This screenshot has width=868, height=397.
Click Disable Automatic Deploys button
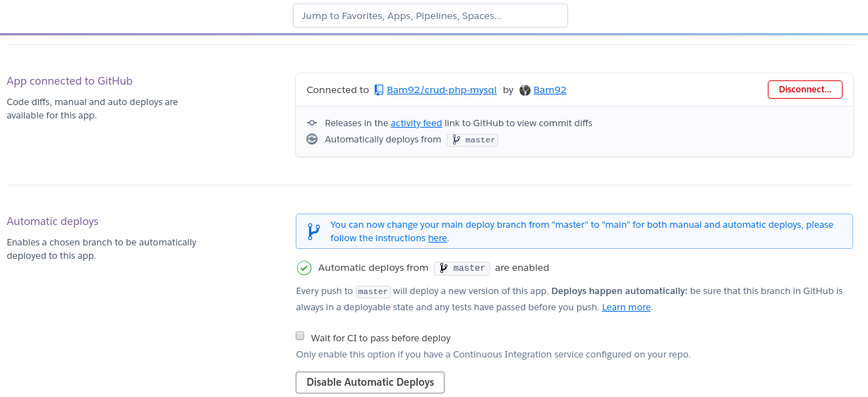tap(370, 382)
